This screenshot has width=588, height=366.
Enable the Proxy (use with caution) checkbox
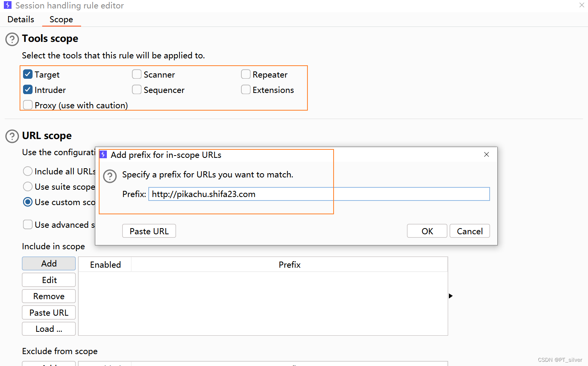point(28,105)
